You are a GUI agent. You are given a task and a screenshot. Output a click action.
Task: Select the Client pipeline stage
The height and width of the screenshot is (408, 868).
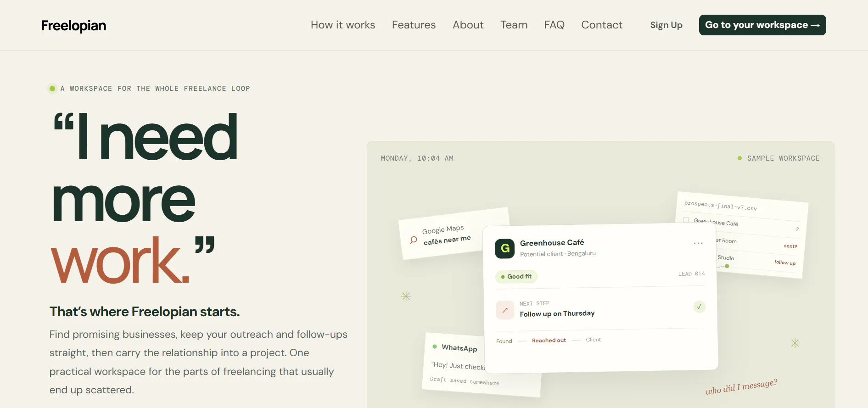[593, 340]
